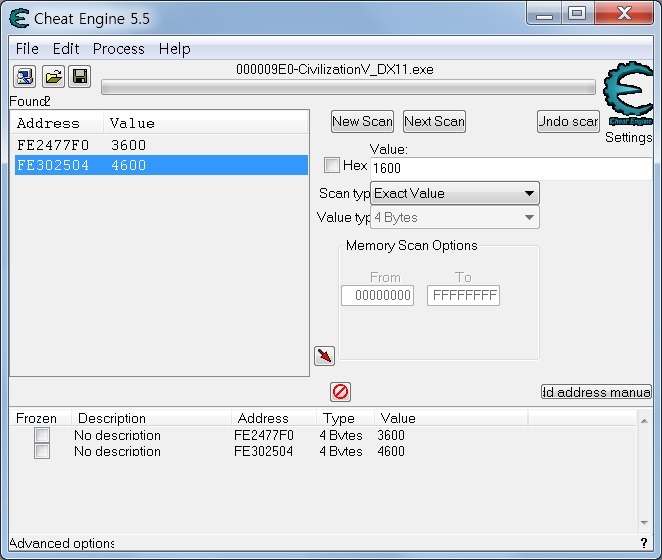Click the address table scrollbar down arrow

(x=644, y=523)
